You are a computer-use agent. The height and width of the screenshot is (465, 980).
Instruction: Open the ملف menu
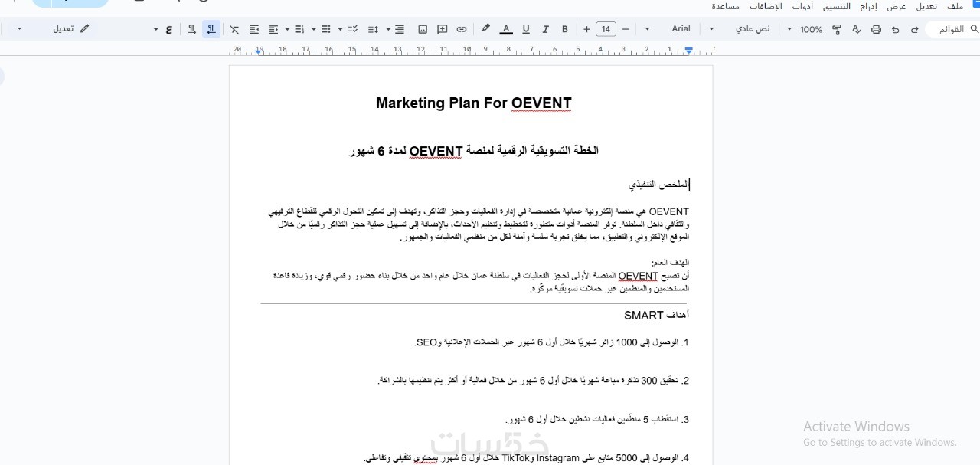click(955, 6)
